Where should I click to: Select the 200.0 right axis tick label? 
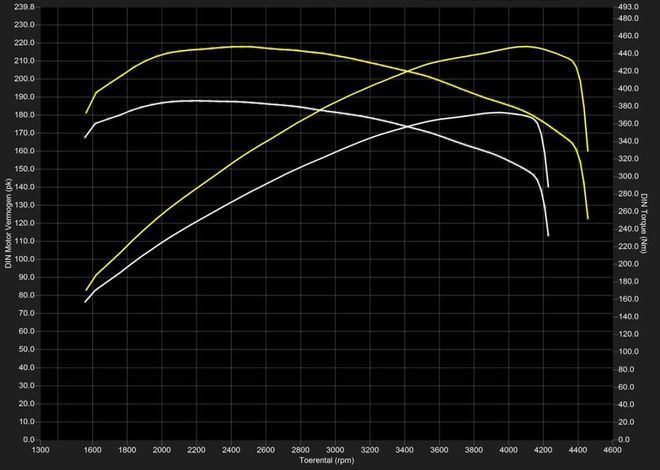click(x=624, y=264)
